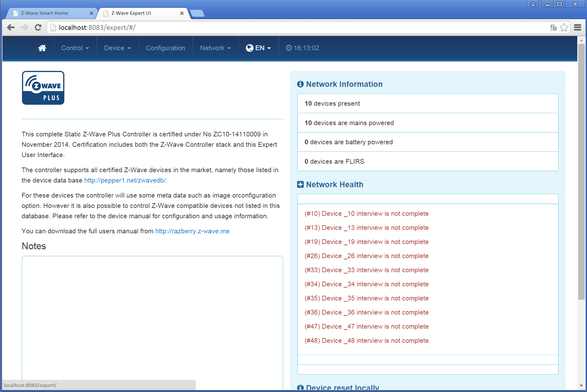
Task: Select '0 devices are FLIRS' row
Action: pos(428,162)
